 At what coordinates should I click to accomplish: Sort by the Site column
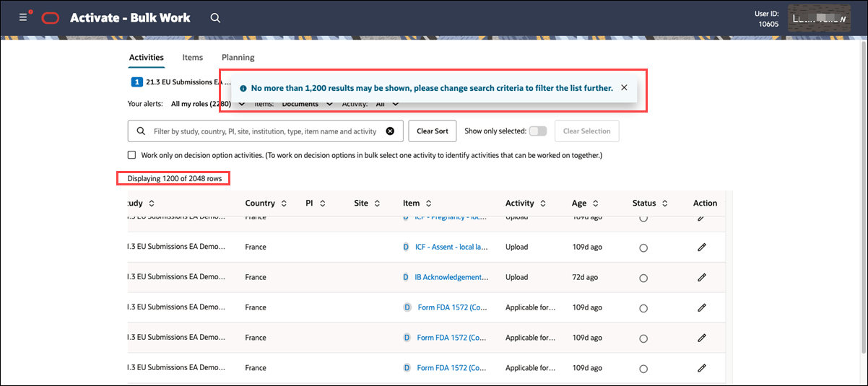[x=376, y=203]
